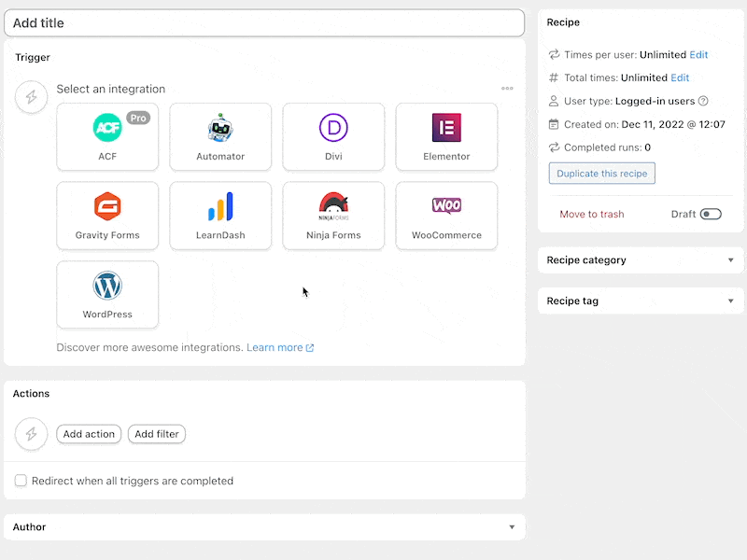Click the Add filter button
Viewport: 747px width, 560px height.
pyautogui.click(x=157, y=434)
